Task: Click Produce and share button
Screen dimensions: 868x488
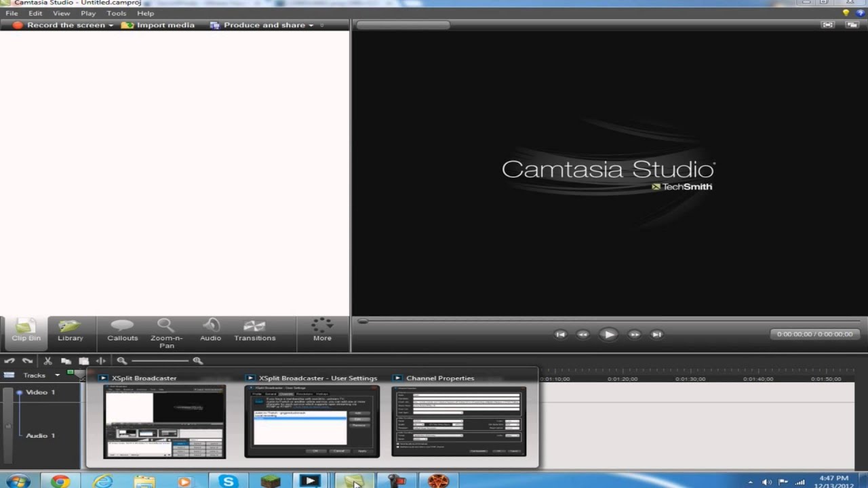Action: click(x=257, y=25)
